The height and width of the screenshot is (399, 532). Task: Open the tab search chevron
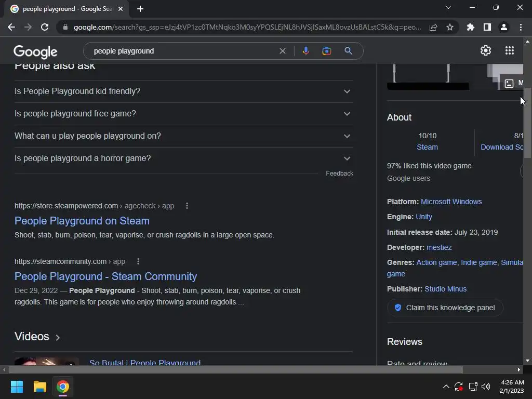coord(448,7)
